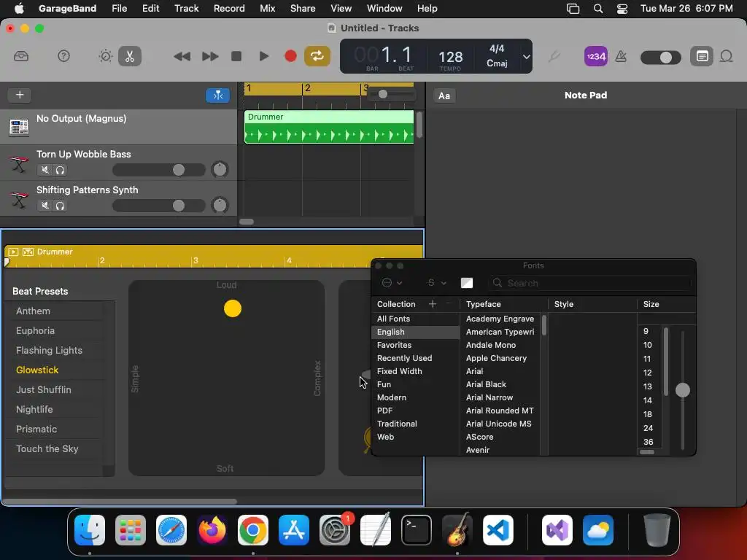
Task: Click the Aa font button in Note Pad
Action: pyautogui.click(x=444, y=96)
